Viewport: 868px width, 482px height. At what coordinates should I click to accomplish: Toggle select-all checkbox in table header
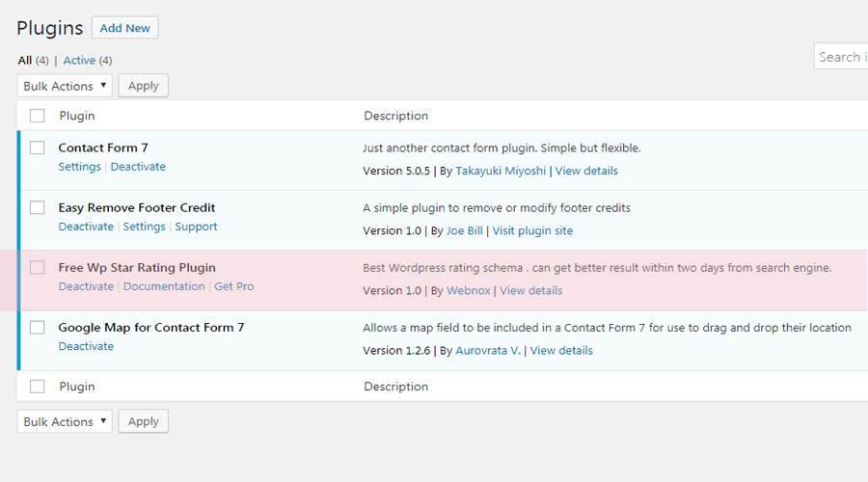[x=37, y=116]
